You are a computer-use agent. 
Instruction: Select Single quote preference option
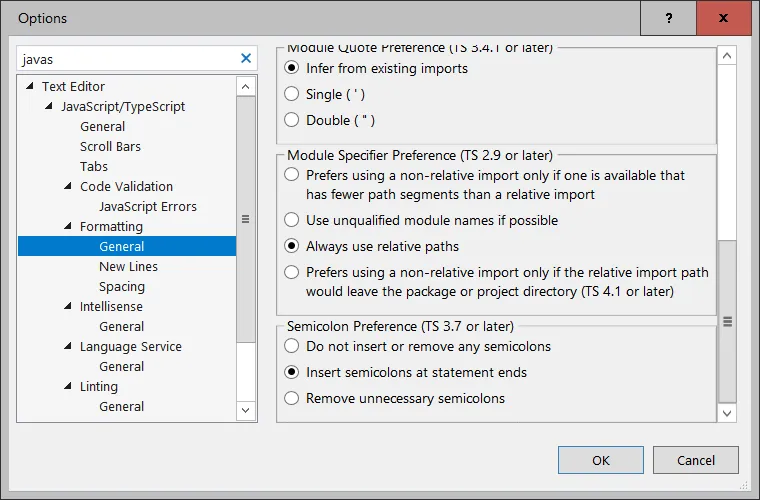tap(291, 95)
